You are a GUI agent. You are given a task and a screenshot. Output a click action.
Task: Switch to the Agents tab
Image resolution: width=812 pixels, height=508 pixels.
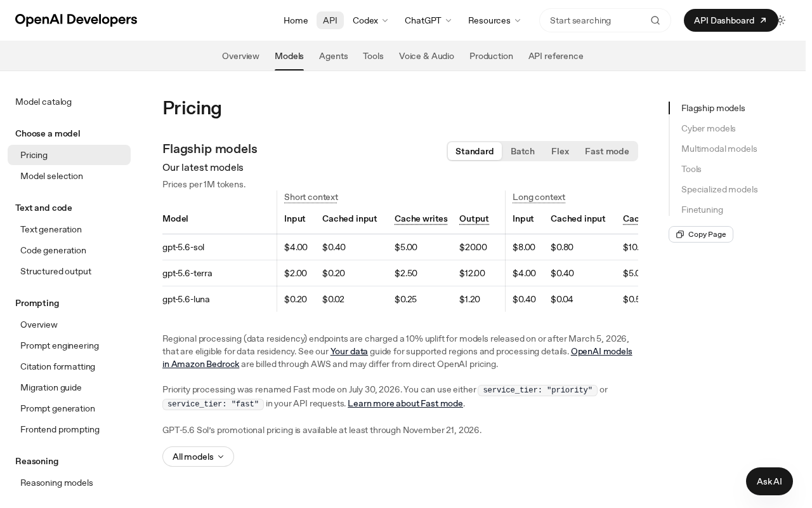(334, 56)
